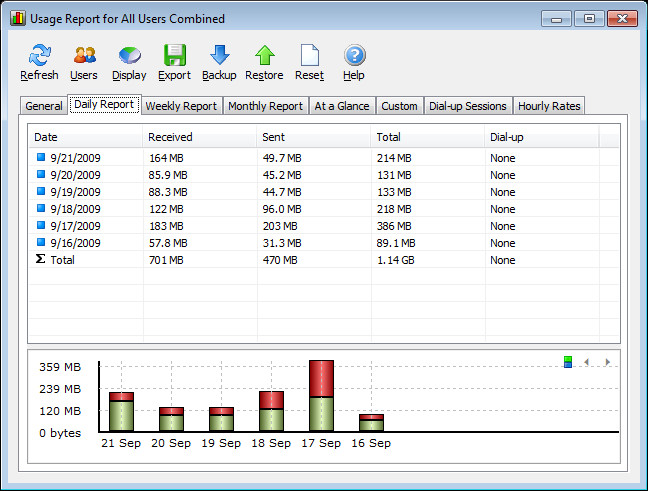Click the 18 Sep bar in chart

tap(272, 412)
